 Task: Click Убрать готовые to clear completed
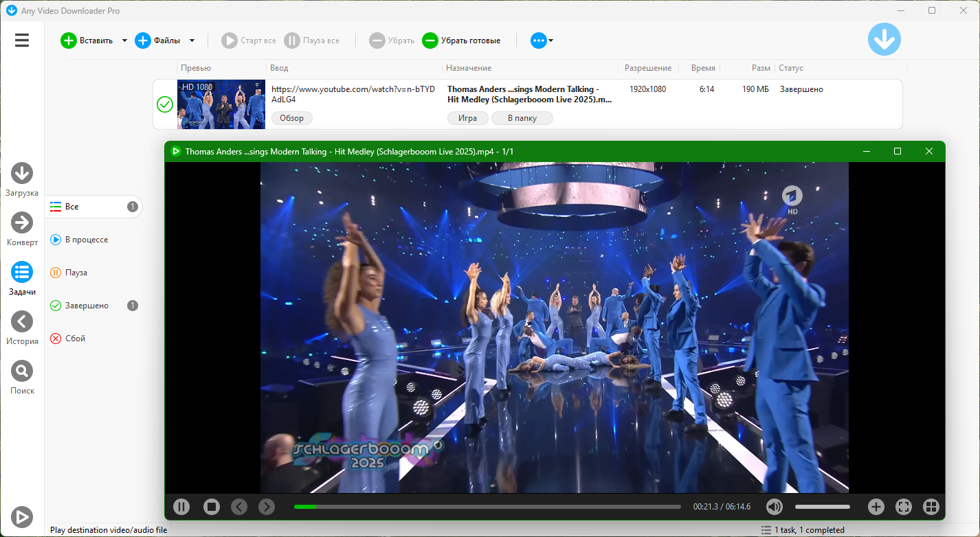[461, 41]
